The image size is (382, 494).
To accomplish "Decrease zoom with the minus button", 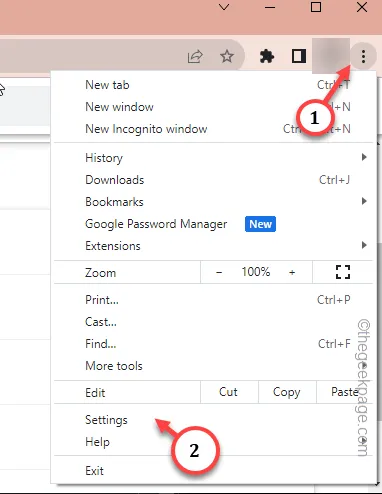I will click(x=219, y=272).
